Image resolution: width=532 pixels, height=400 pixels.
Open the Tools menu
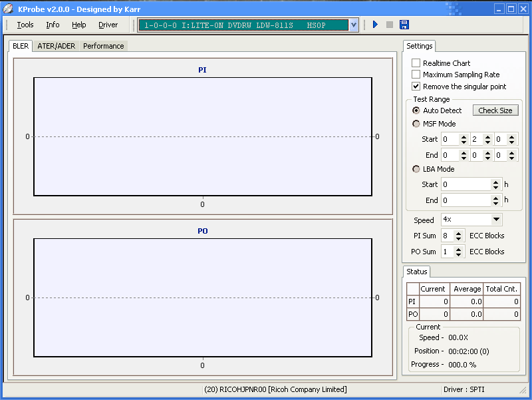(25, 25)
